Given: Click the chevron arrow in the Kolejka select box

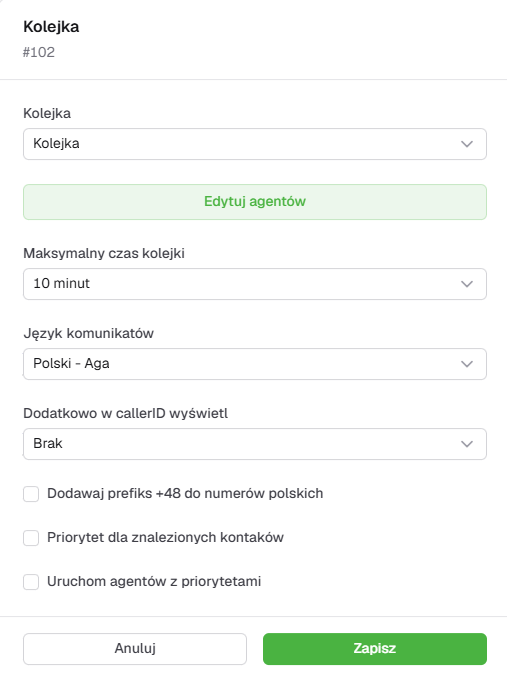Looking at the screenshot, I should click(467, 144).
